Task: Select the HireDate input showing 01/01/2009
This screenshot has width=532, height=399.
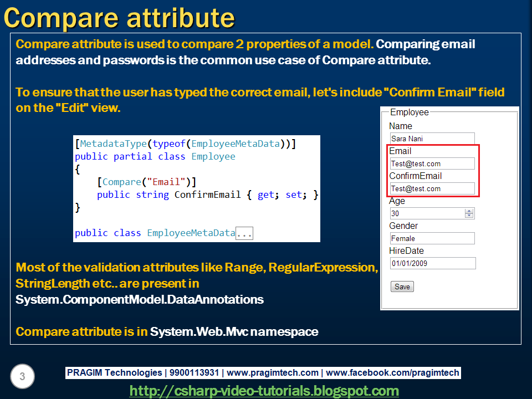Action: point(431,263)
